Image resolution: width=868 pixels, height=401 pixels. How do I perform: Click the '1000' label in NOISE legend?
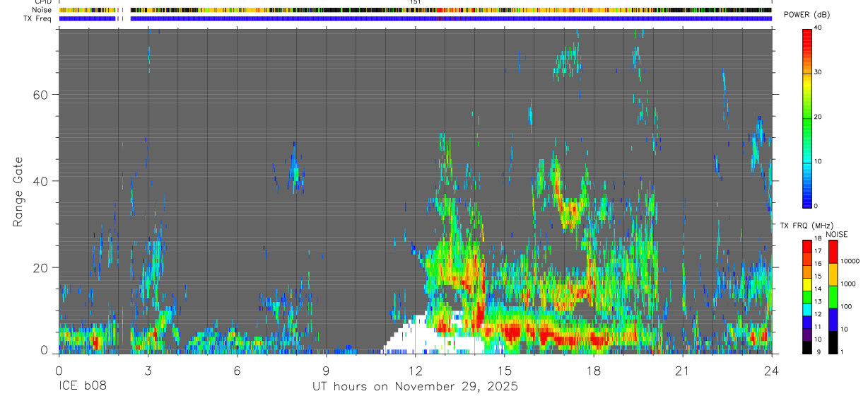[848, 284]
